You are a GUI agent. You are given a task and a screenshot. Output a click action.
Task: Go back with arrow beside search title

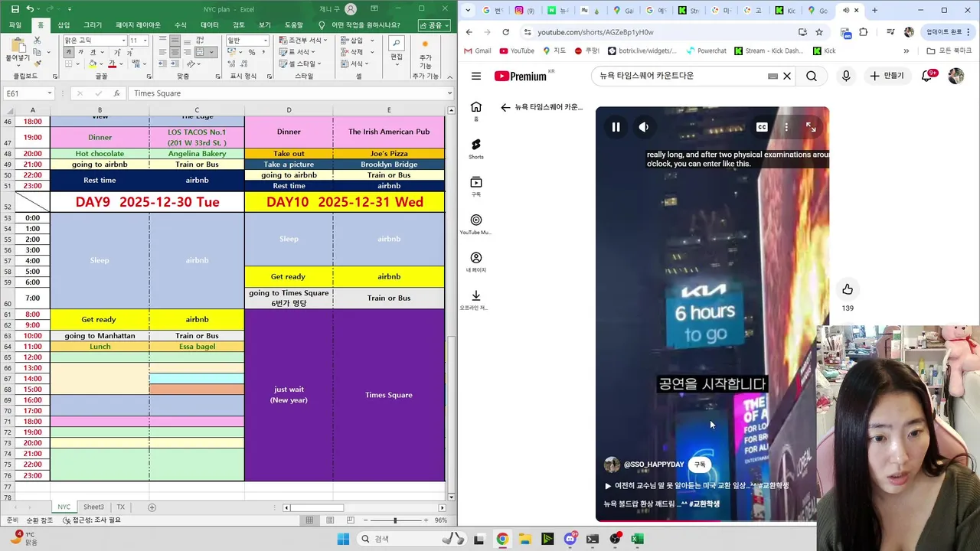[x=505, y=107]
